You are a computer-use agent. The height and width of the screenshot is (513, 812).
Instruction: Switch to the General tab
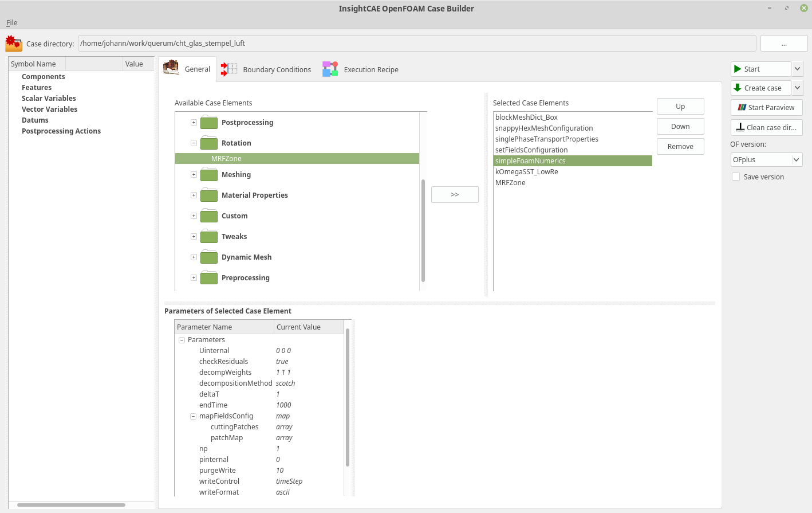coord(187,69)
